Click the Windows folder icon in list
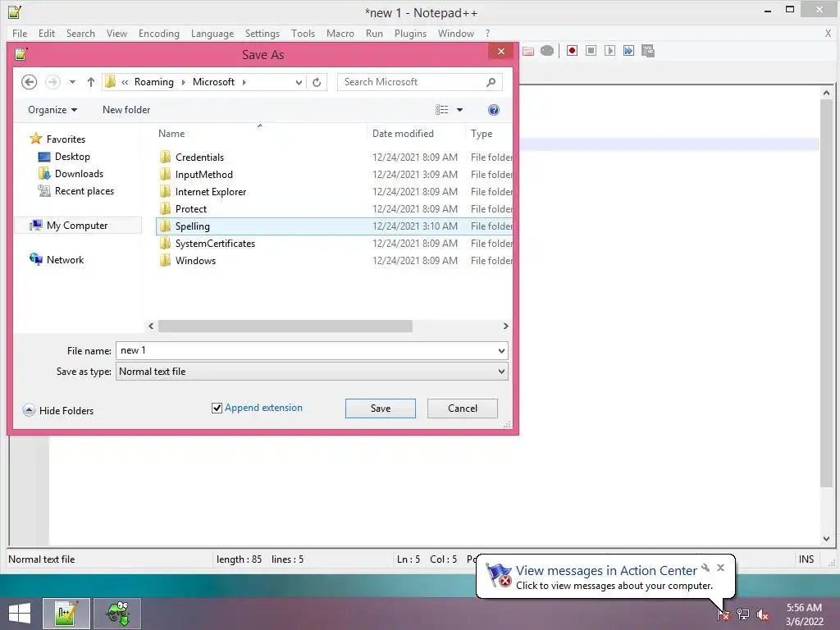Viewport: 840px width, 630px height. point(166,260)
